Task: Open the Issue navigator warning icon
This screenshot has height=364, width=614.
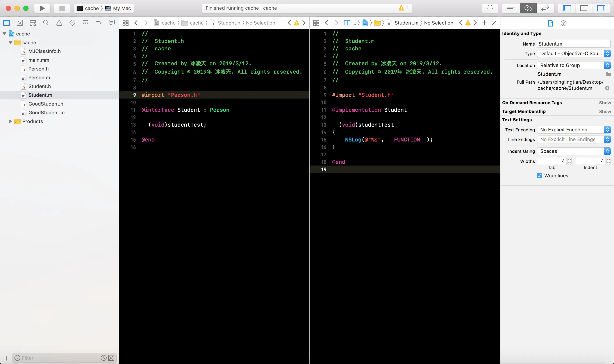Action: point(59,23)
